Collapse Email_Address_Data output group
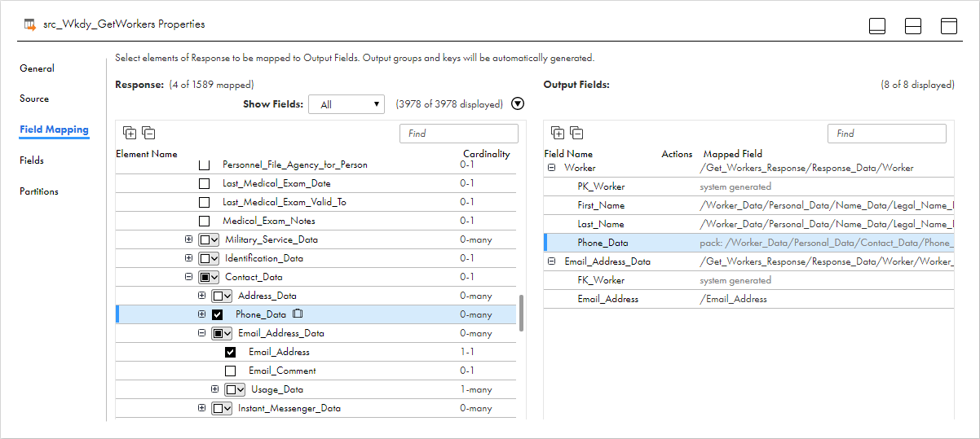Screen dimensions: 980x439 pyautogui.click(x=552, y=261)
